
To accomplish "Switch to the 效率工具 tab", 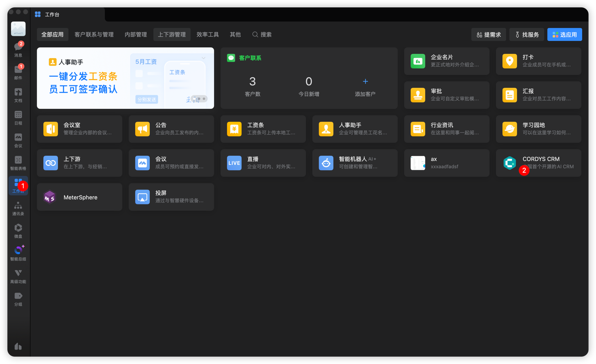I will pyautogui.click(x=208, y=34).
